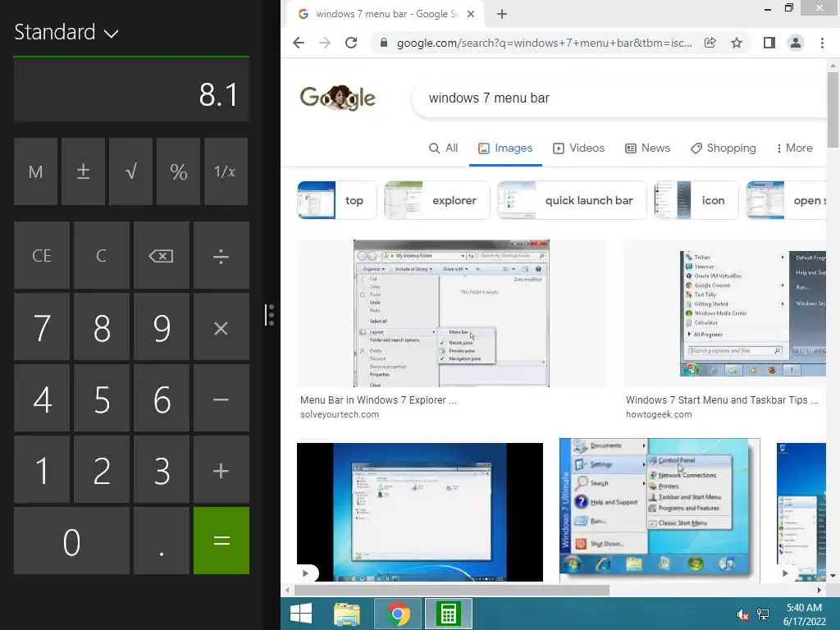Click the vertical scrollbar in Chrome
840x630 pixels.
(833, 110)
